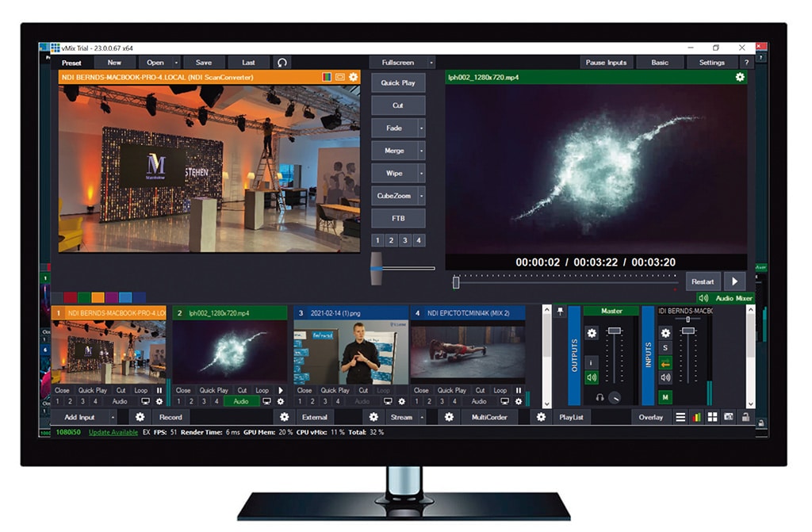
Task: Toggle Solo (S) on the NDI input channel
Action: click(x=665, y=348)
